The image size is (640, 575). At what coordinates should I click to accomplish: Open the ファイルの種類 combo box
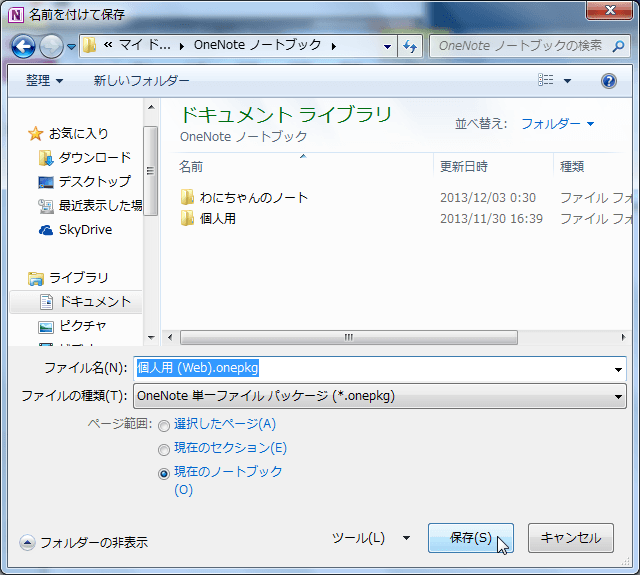(x=380, y=396)
